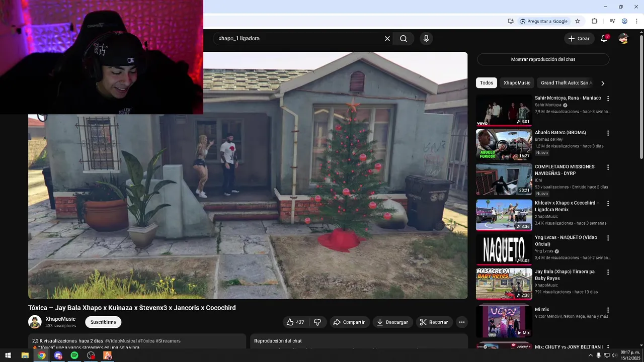Click Mostrar reproducción del chat button
644x362 pixels.
click(543, 59)
